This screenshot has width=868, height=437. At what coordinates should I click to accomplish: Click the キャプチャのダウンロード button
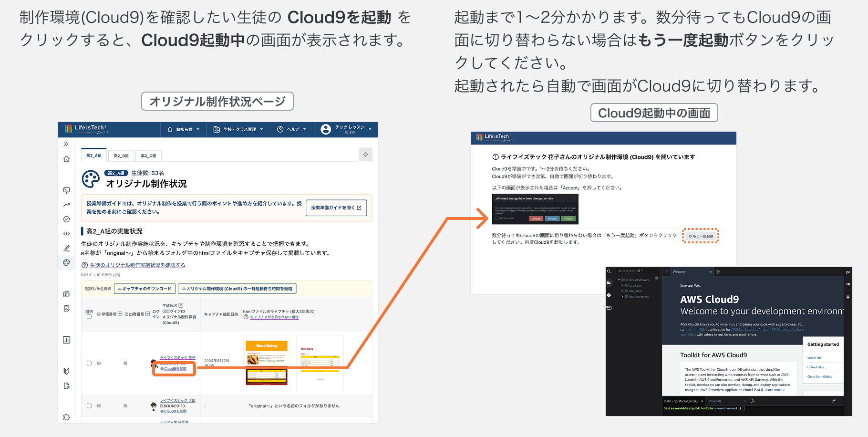pos(145,289)
